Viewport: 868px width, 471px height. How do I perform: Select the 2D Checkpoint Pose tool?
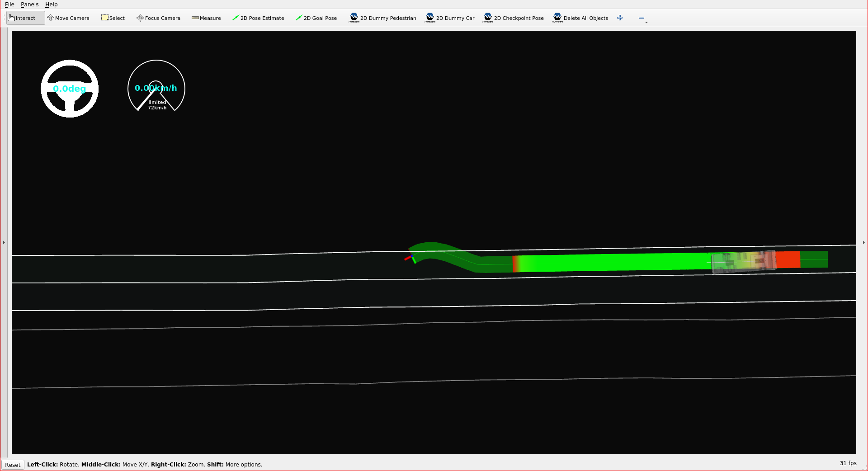pos(513,18)
